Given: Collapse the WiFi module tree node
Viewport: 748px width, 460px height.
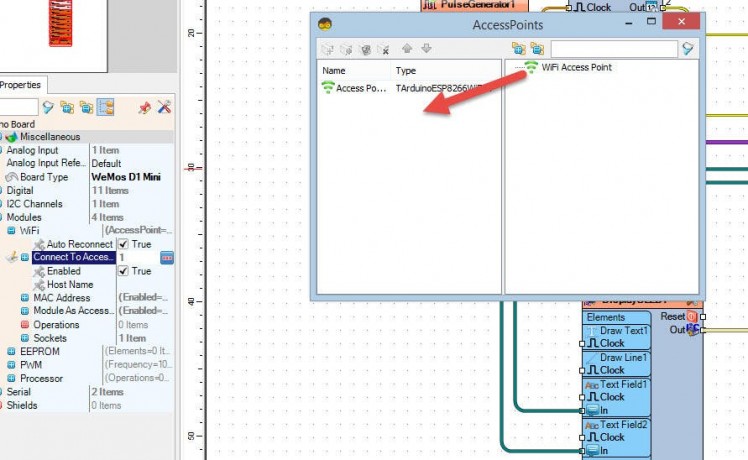Looking at the screenshot, I should [11, 230].
